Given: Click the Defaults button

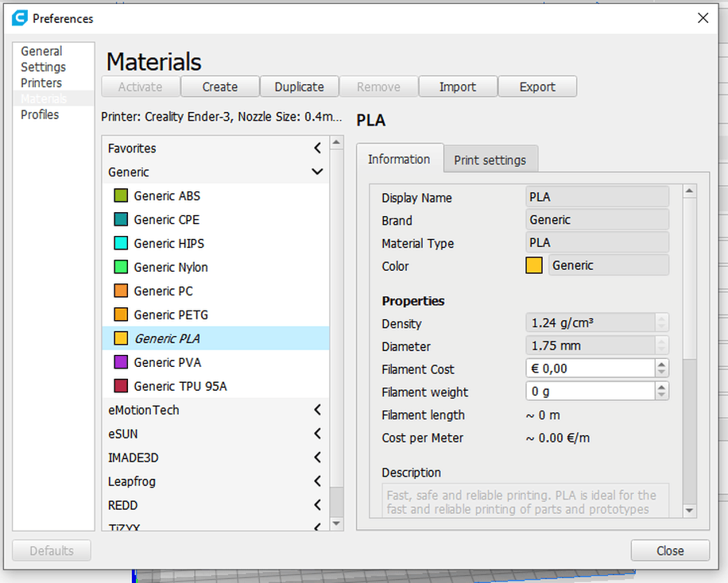Looking at the screenshot, I should click(52, 550).
